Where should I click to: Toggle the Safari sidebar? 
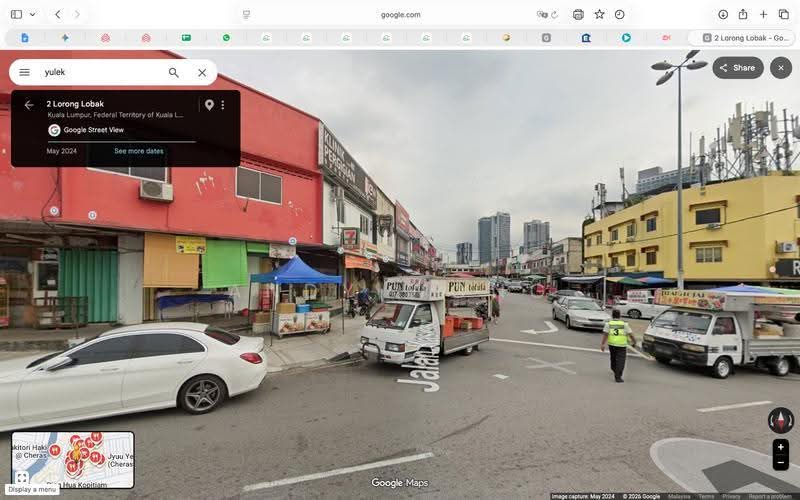click(x=16, y=14)
